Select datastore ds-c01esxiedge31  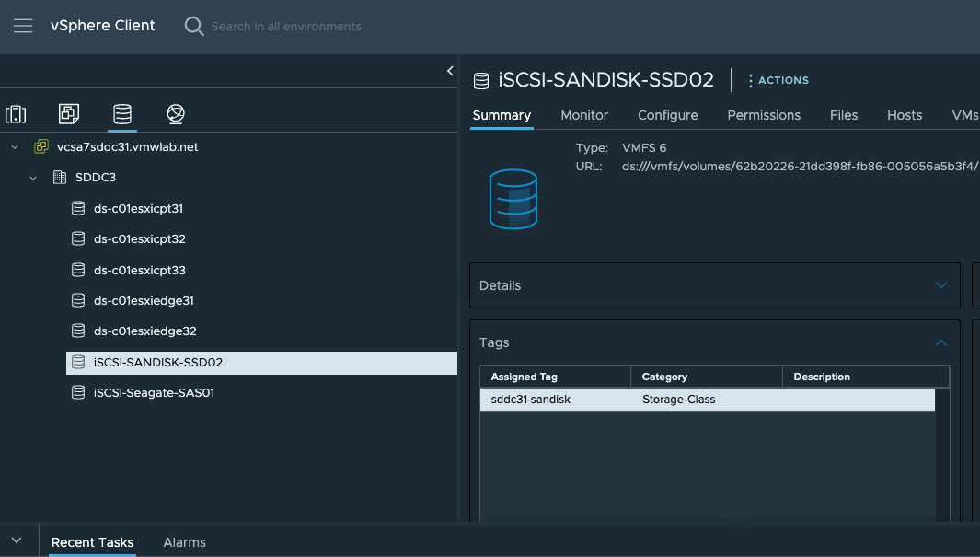click(x=144, y=301)
